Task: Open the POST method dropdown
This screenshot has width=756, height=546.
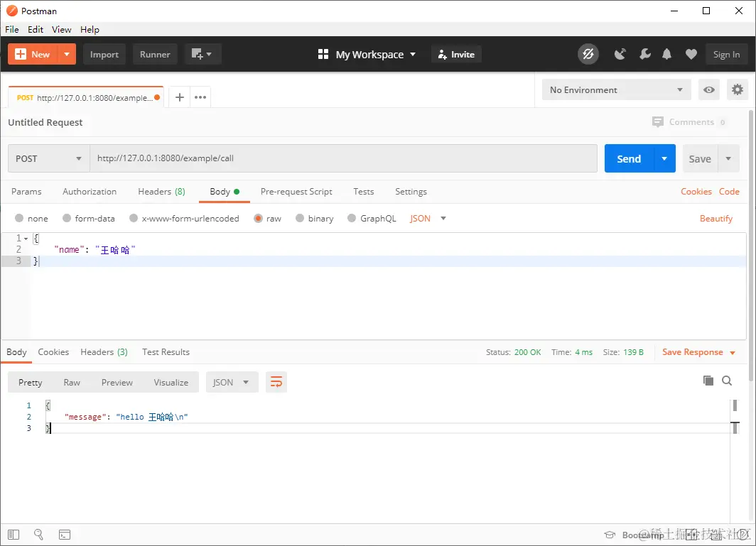Action: 49,158
